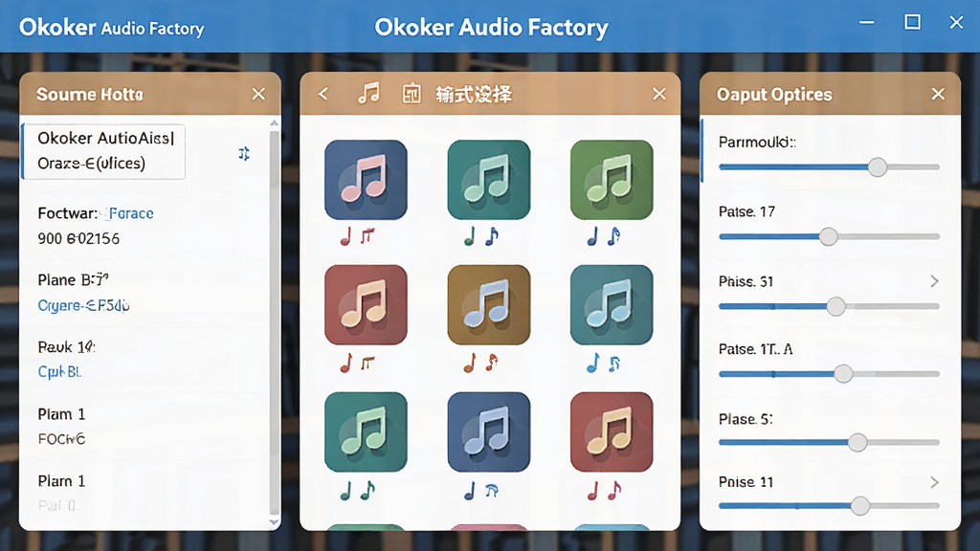
Task: Close the Oaput Optices panel
Action: pyautogui.click(x=938, y=94)
